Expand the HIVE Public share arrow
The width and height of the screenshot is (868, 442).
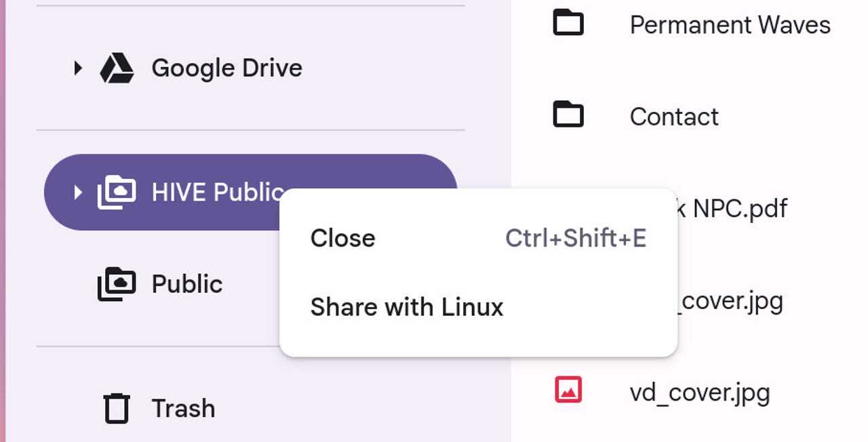point(78,193)
